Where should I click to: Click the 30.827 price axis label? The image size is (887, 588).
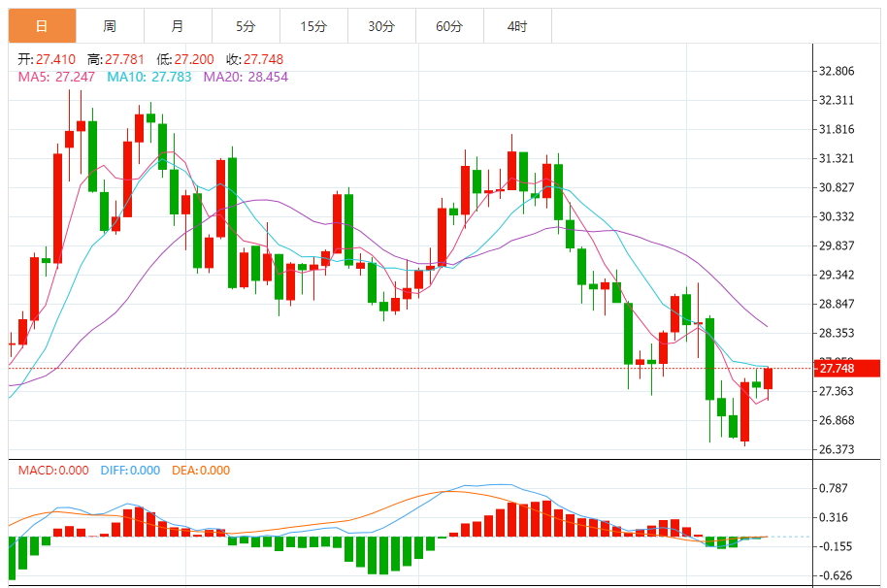point(837,187)
